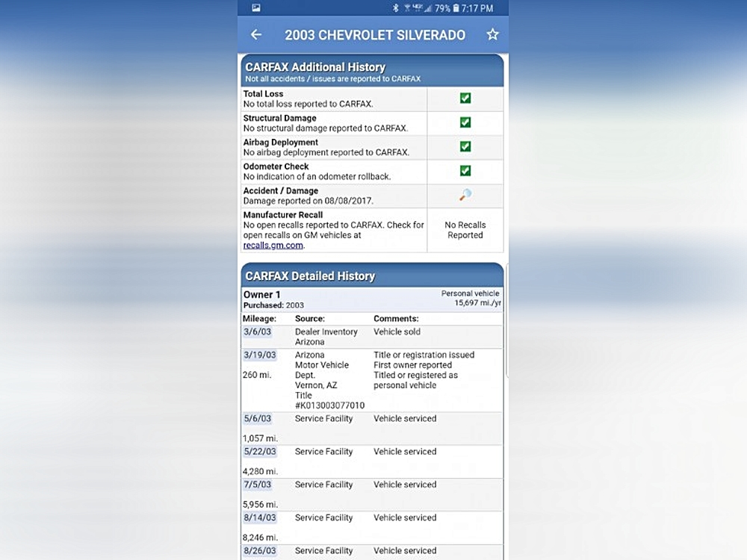Viewport: 747px width, 560px height.
Task: Tap the Airbag Deployment green checkmark
Action: click(465, 146)
